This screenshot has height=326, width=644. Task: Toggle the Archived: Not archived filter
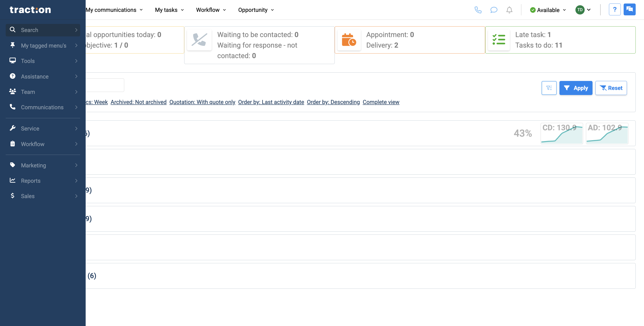tap(138, 102)
